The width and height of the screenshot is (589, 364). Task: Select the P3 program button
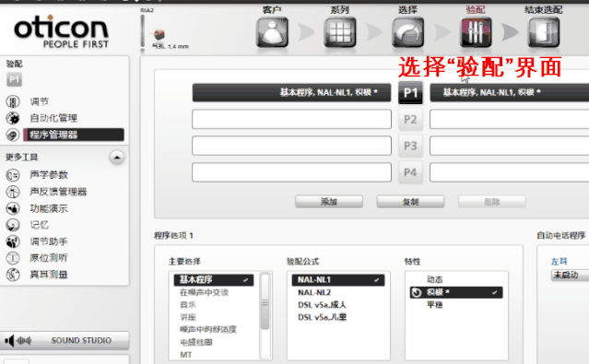[x=410, y=146]
